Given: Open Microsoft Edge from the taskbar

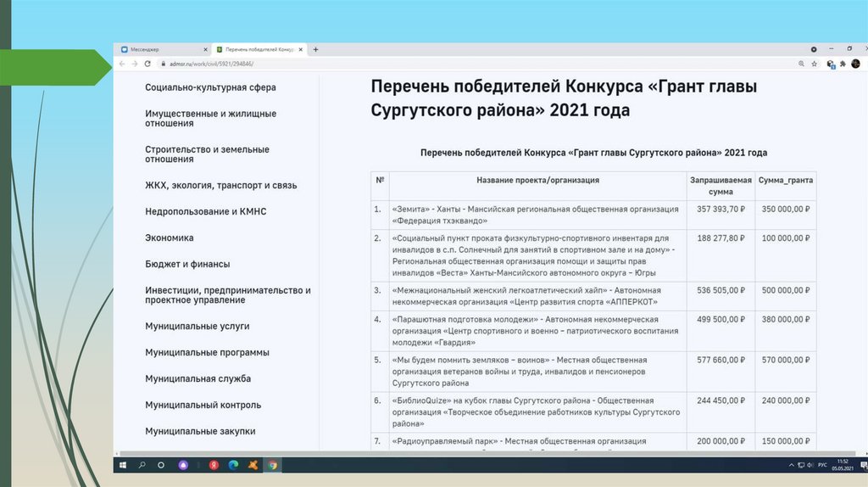Looking at the screenshot, I should [x=233, y=465].
